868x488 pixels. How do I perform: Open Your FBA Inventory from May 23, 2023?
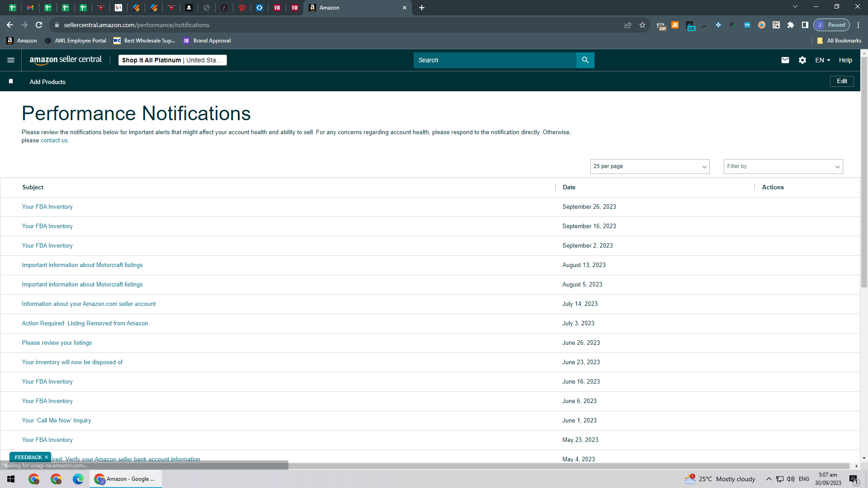click(47, 440)
